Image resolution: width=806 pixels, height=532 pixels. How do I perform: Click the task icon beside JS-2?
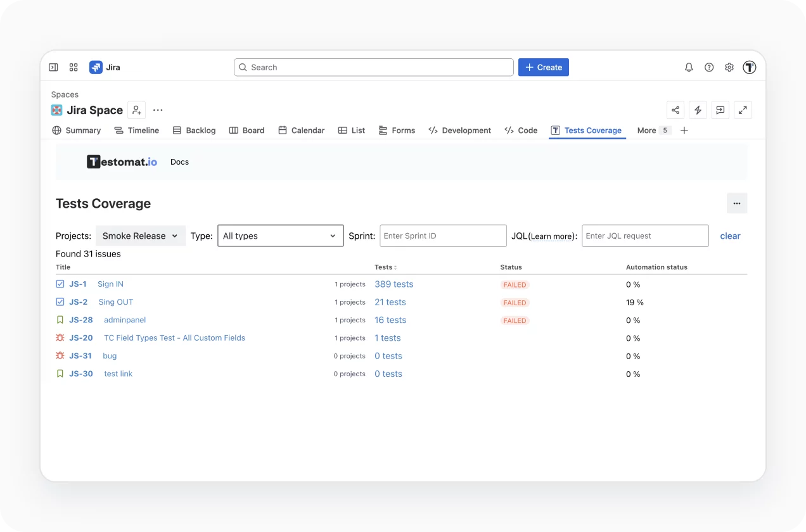pyautogui.click(x=60, y=302)
